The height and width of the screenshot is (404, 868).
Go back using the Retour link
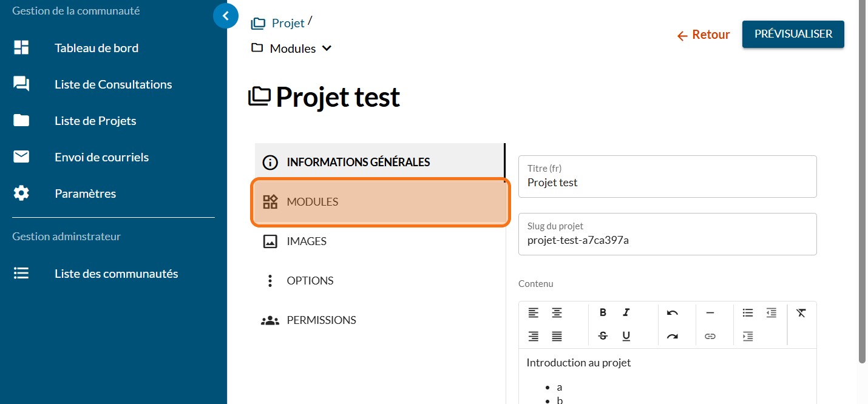704,35
